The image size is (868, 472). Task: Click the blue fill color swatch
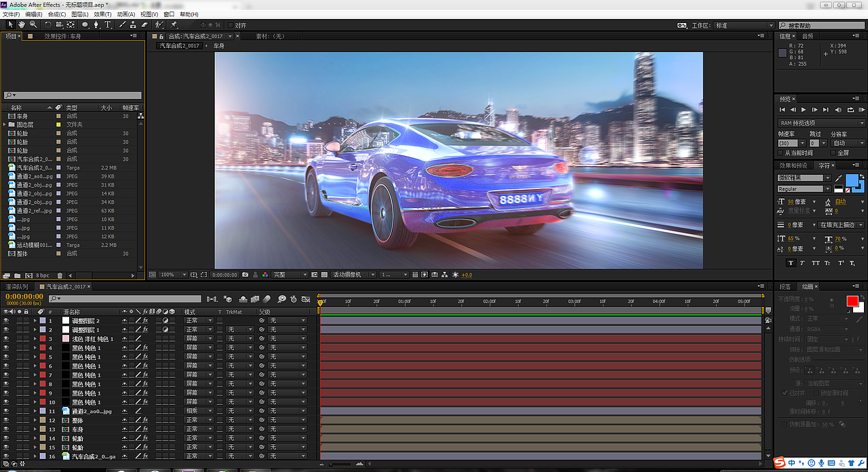tap(851, 180)
